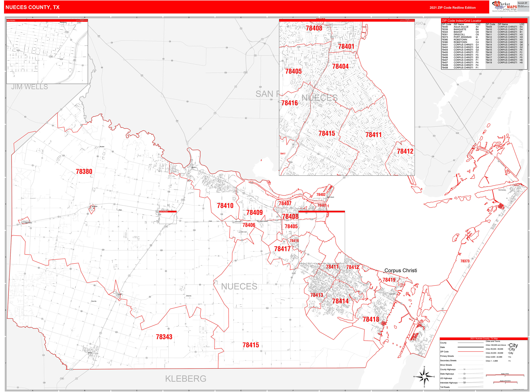The width and height of the screenshot is (532, 392).
Task: Click 'Cities 25,000 - 49,999' legend entry
Action: pyautogui.click(x=494, y=353)
